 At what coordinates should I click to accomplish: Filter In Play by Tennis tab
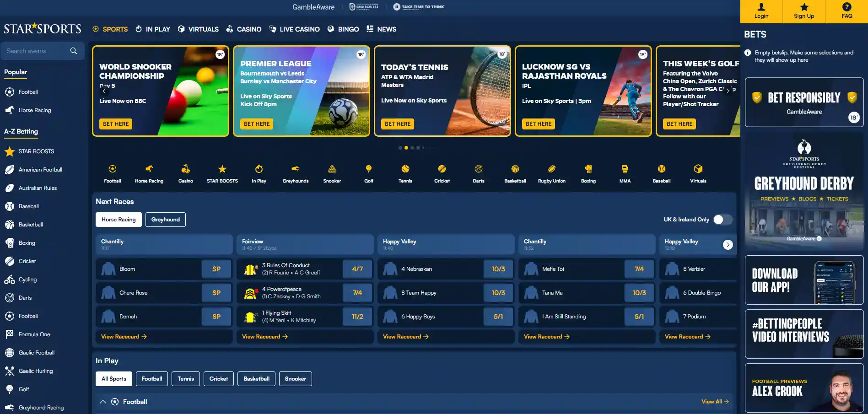[x=186, y=379]
